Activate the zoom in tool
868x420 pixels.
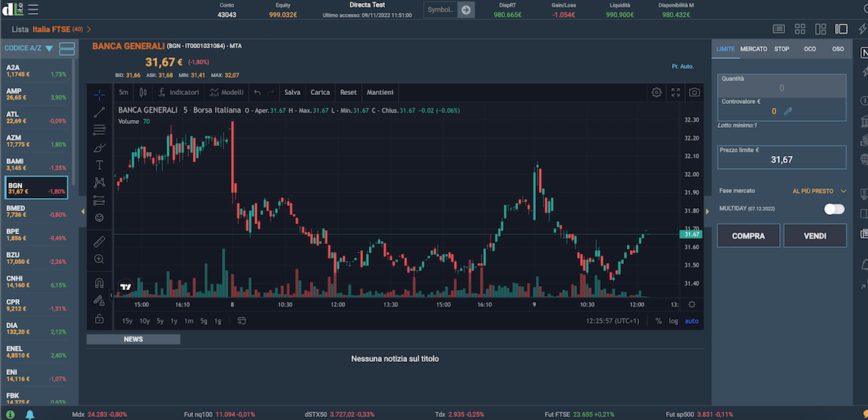point(100,259)
